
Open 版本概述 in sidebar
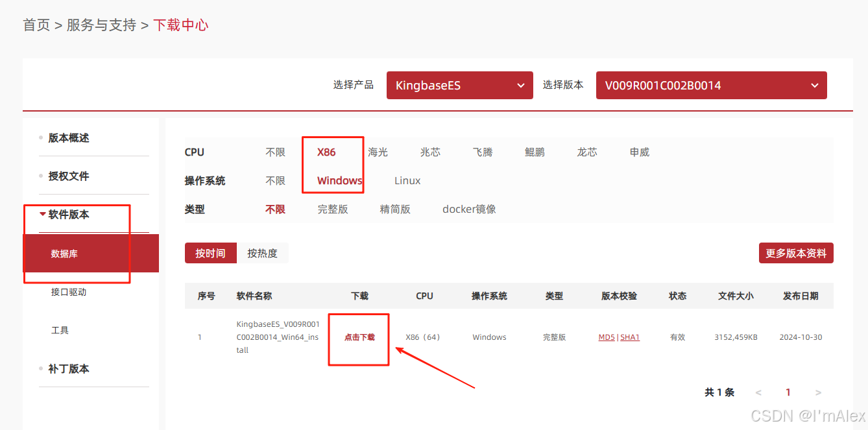pos(69,138)
